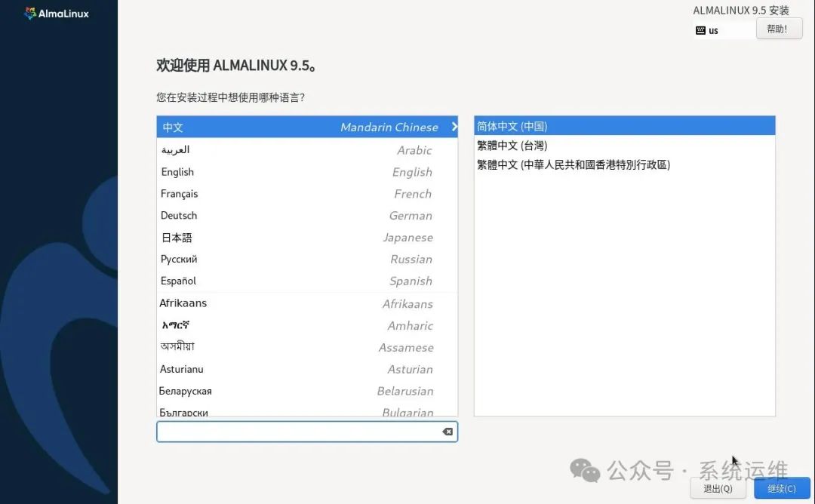Click the arrow chevron on the 中文 row
The image size is (815, 504).
[454, 126]
